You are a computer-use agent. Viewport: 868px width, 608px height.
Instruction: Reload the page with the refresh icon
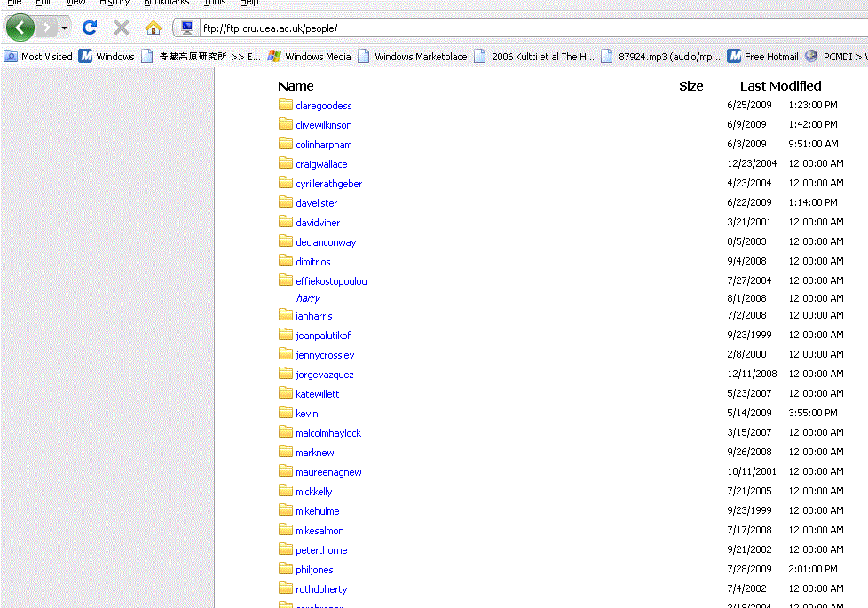89,28
